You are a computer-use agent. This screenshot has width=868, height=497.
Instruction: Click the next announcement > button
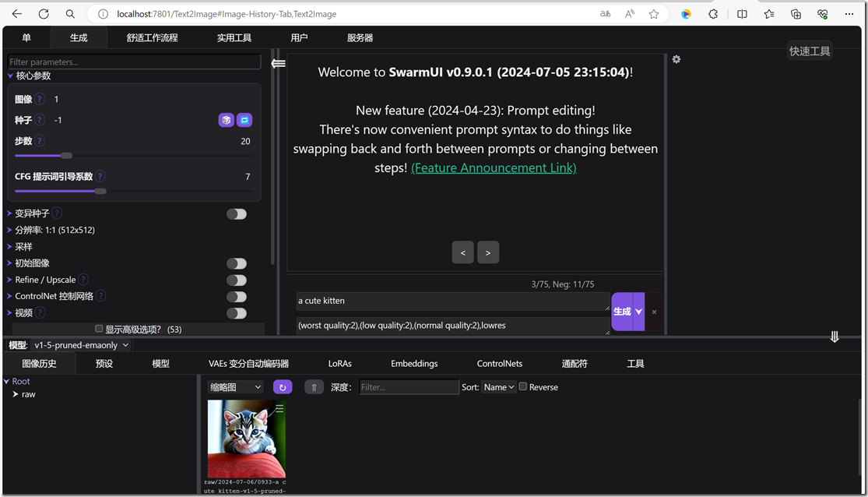pyautogui.click(x=487, y=252)
